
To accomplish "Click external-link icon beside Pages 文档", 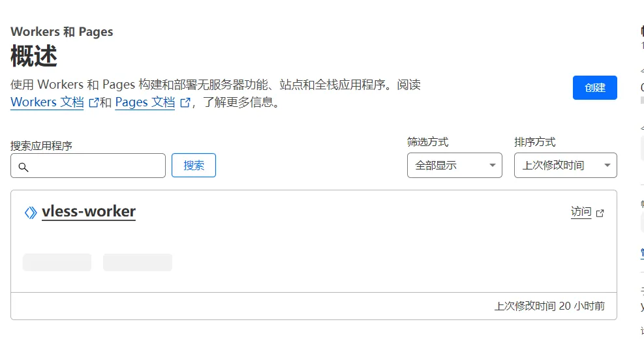I will (x=185, y=102).
